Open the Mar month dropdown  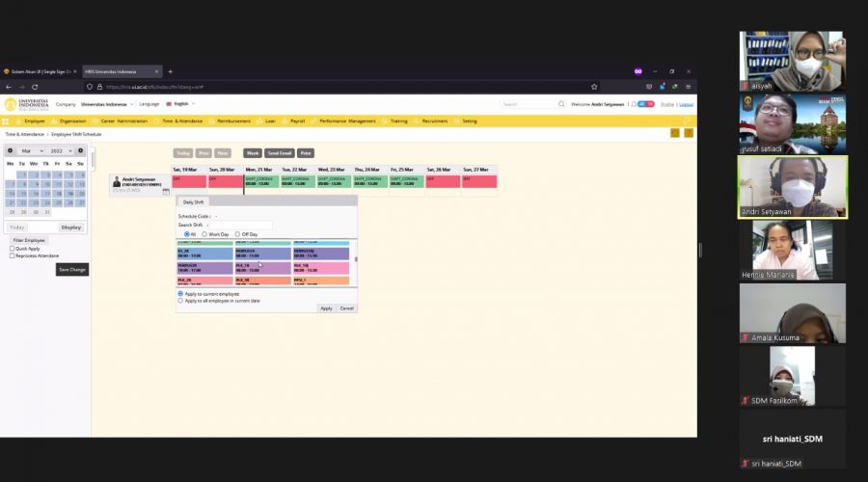pyautogui.click(x=32, y=150)
